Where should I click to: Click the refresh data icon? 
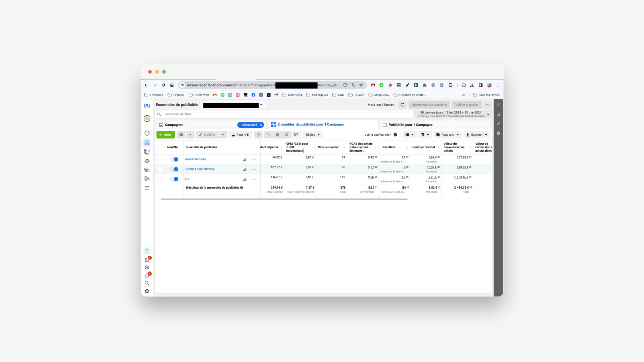[402, 105]
